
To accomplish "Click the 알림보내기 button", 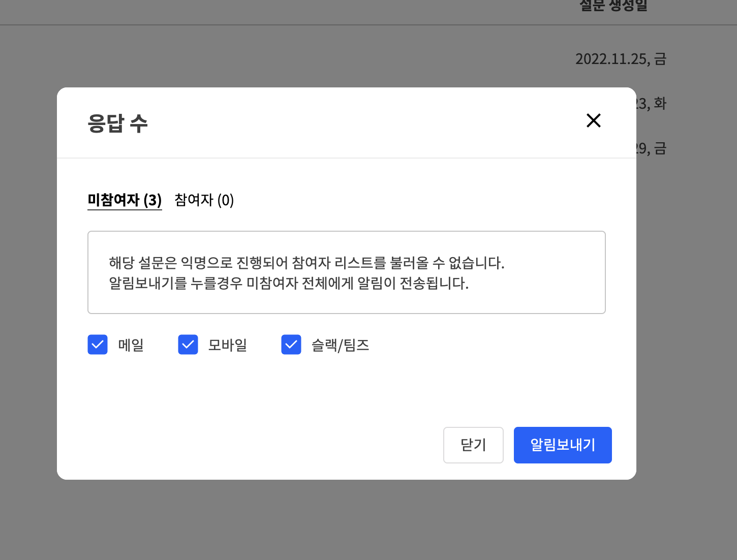I will (x=563, y=445).
